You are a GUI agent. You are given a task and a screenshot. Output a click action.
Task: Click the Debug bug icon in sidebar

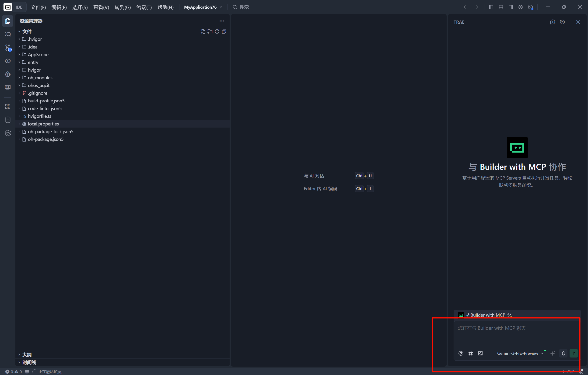click(x=7, y=74)
